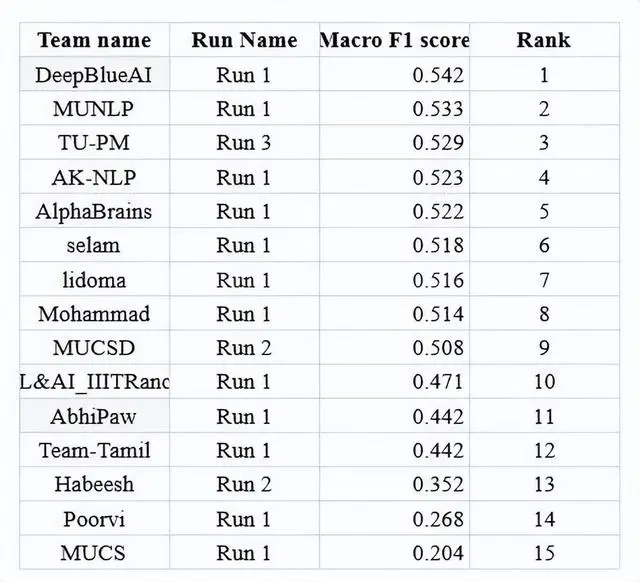Select the AlphaBrains team name cell

94,212
